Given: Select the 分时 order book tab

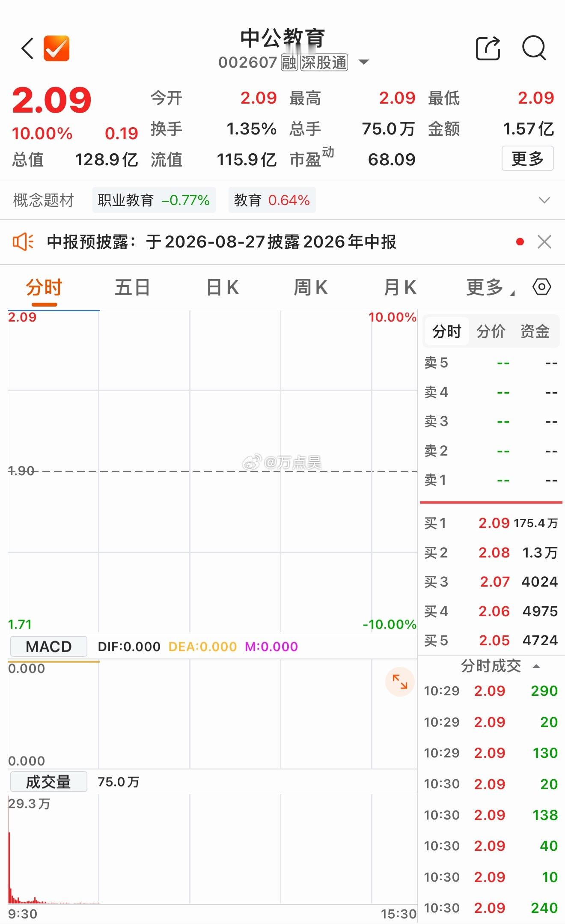Looking at the screenshot, I should click(446, 331).
